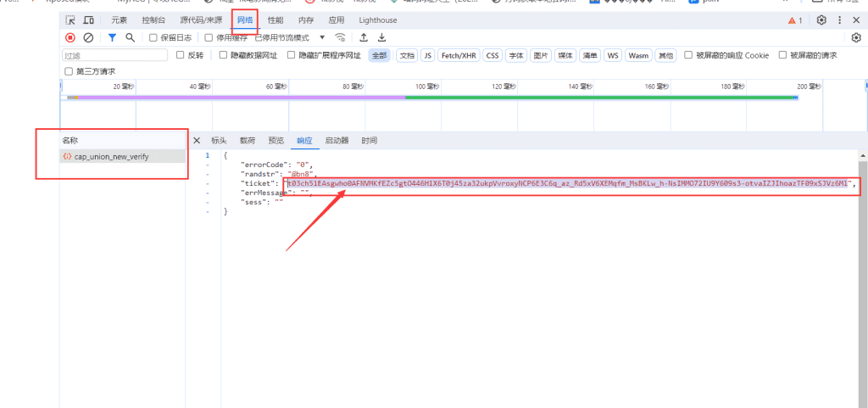This screenshot has height=408, width=868.
Task: Click the import HAR upload icon
Action: tap(364, 37)
